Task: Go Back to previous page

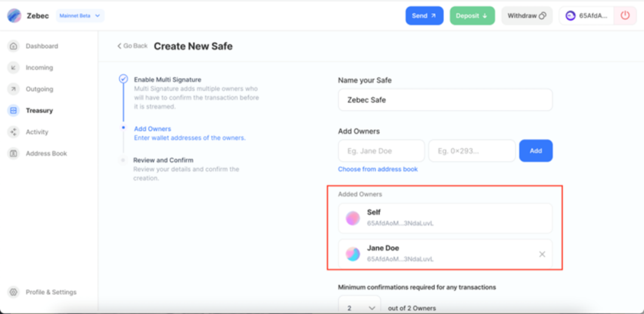Action: pyautogui.click(x=132, y=46)
